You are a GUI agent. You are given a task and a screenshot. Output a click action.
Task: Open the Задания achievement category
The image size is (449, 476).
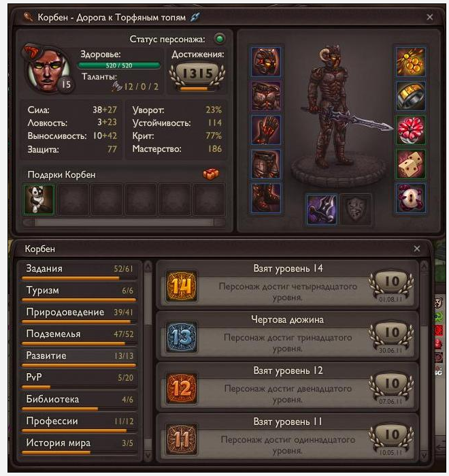[79, 271]
